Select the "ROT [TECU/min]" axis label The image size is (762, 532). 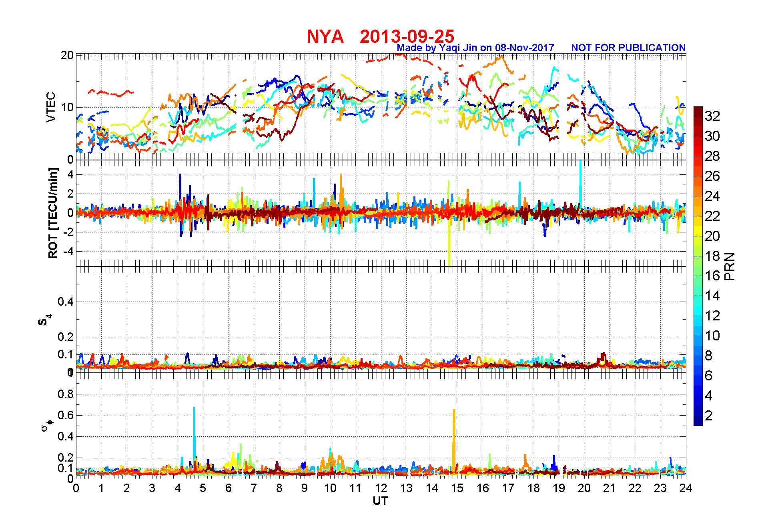53,213
